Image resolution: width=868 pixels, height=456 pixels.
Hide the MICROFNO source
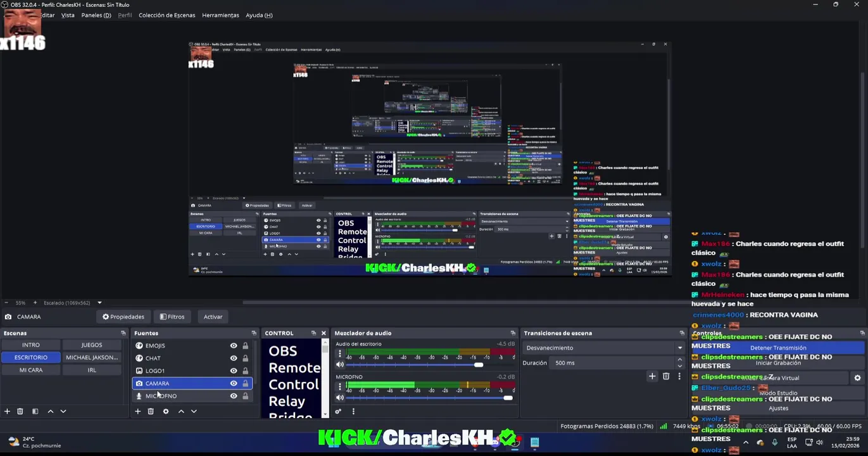234,396
